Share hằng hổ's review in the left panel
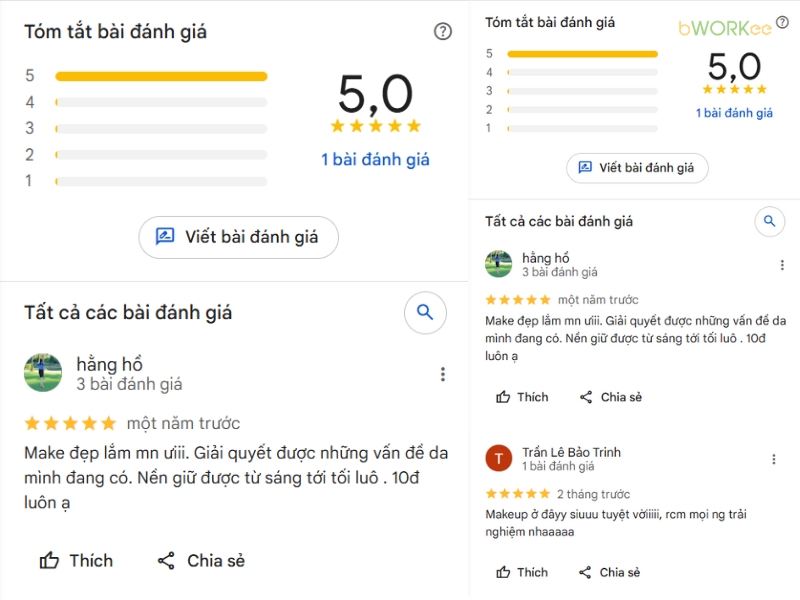The image size is (800, 600). [201, 560]
